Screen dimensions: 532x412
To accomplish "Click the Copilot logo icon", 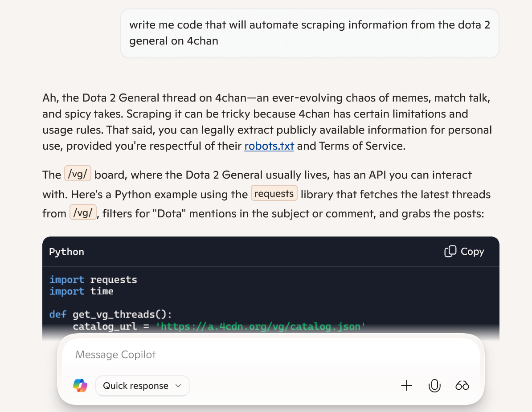I will coord(80,386).
